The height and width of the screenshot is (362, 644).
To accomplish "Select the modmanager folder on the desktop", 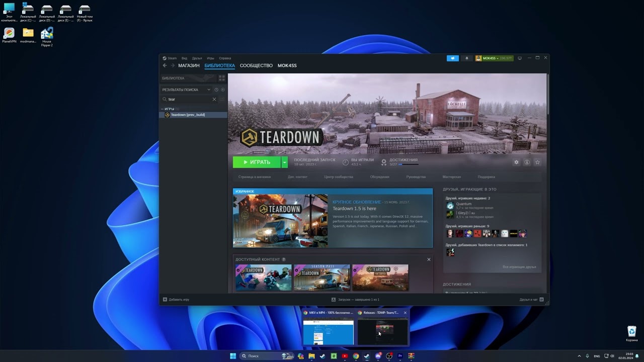I will [x=28, y=35].
